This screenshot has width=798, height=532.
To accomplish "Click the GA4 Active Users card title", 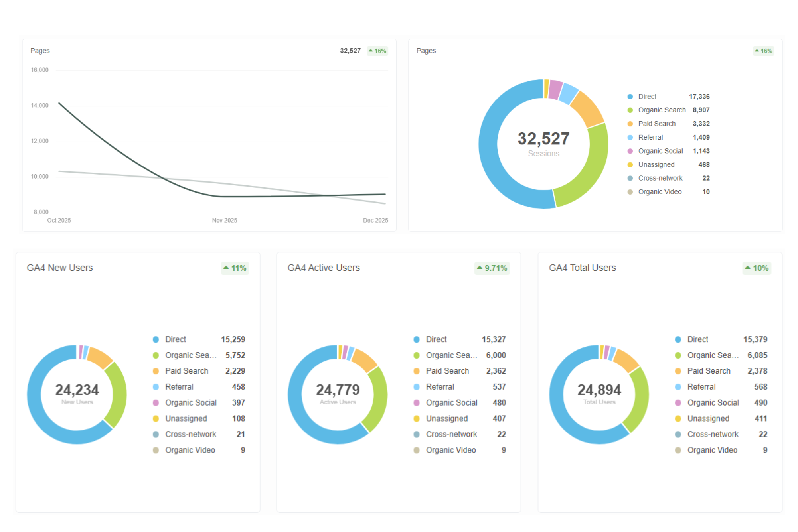I will point(324,268).
